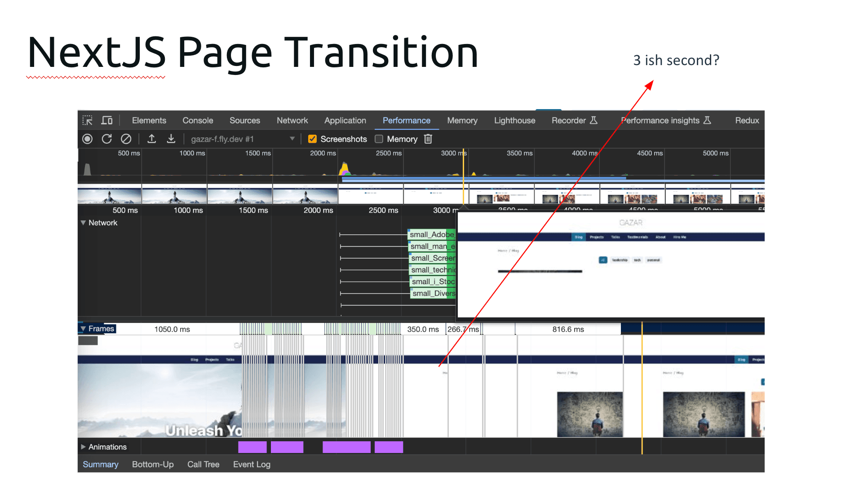
Task: Enable the Memory checkbox
Action: [379, 139]
